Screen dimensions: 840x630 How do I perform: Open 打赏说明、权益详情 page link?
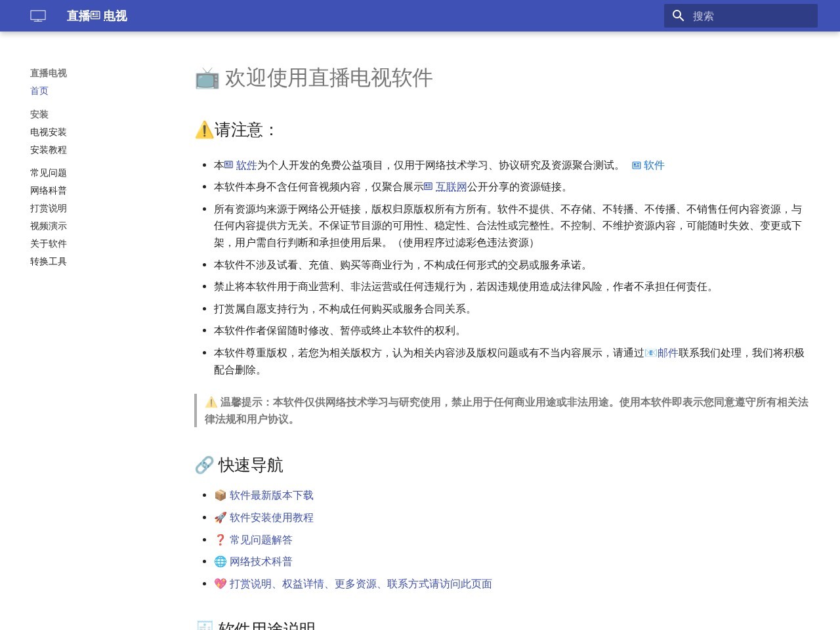353,584
